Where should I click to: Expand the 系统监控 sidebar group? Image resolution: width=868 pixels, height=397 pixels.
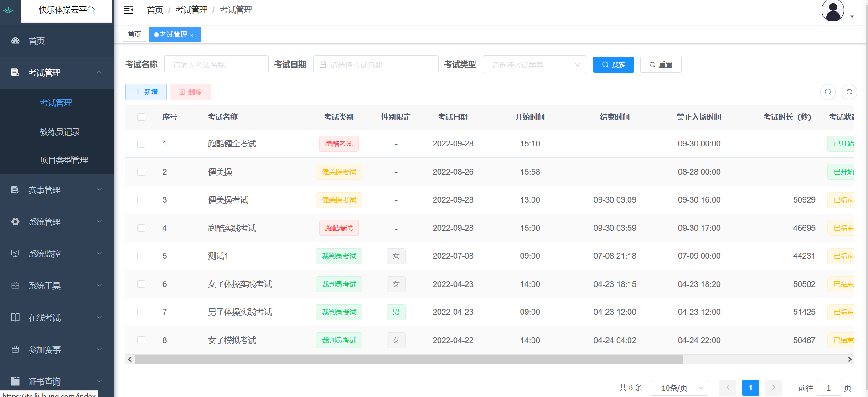tap(99, 253)
